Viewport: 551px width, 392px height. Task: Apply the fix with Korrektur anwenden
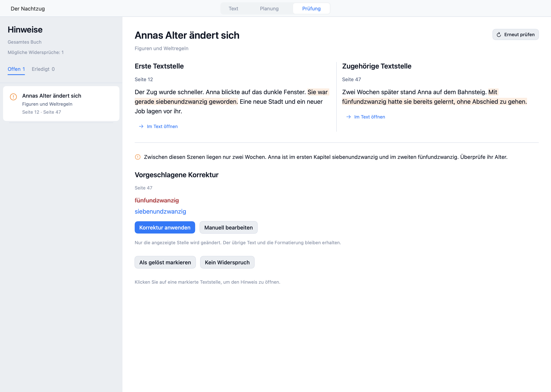(x=165, y=228)
